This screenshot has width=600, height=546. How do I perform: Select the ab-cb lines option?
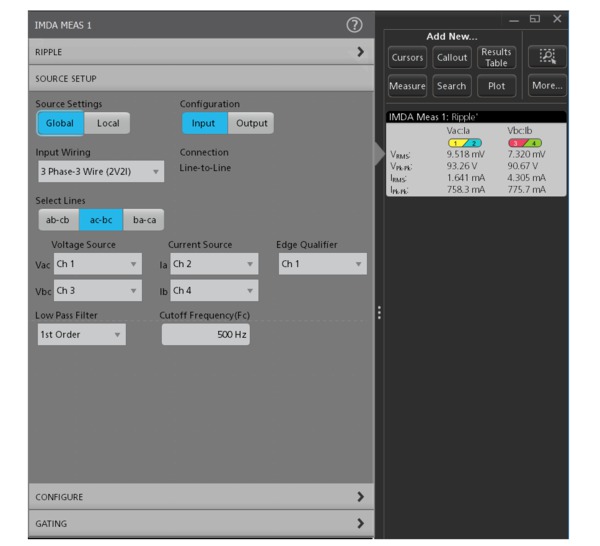58,220
